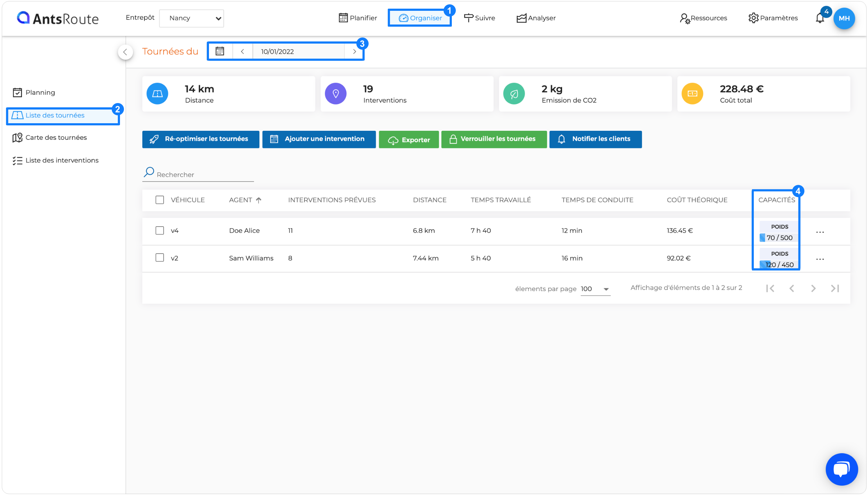The image size is (868, 495).
Task: Click the 70 / 500 POIDS capacity bar
Action: [779, 238]
